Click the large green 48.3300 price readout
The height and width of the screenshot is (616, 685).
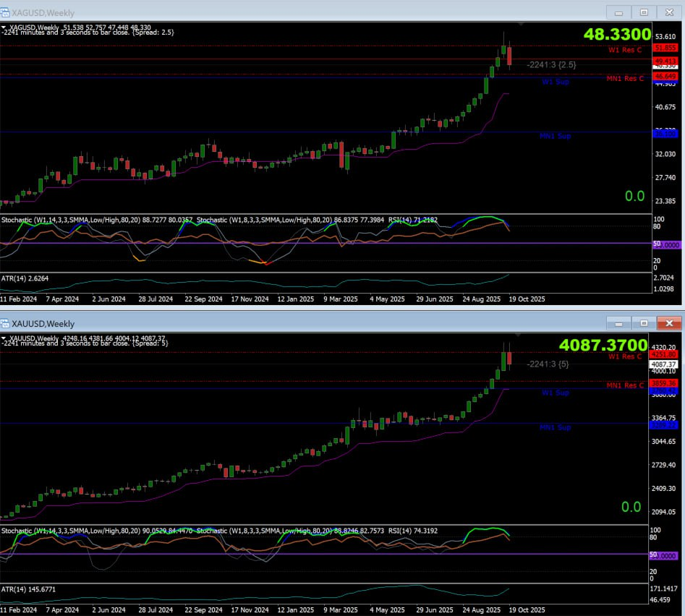(617, 34)
